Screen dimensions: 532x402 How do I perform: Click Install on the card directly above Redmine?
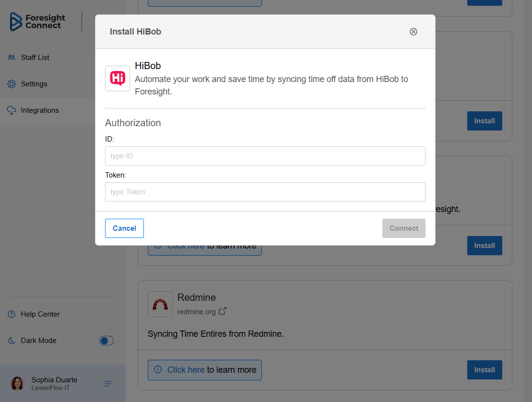pos(485,246)
